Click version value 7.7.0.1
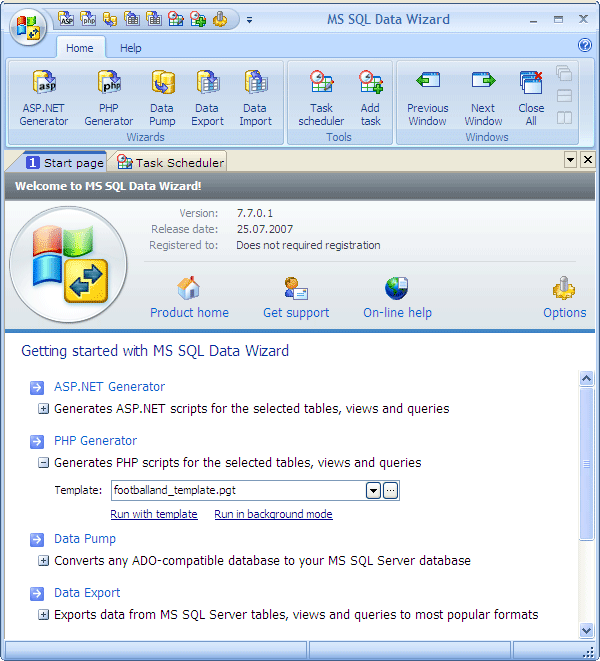 tap(255, 213)
